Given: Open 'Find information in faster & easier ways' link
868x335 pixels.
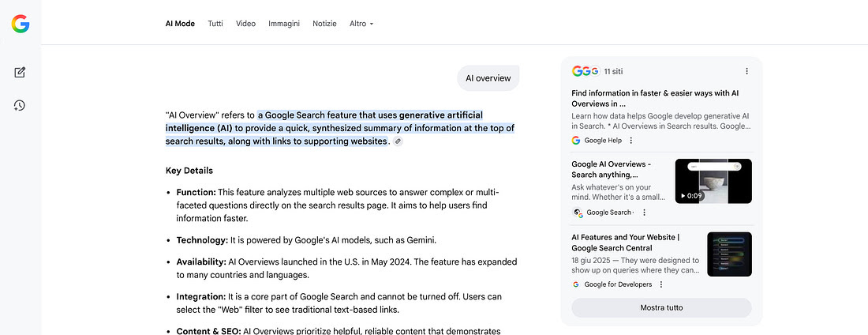Looking at the screenshot, I should [655, 98].
